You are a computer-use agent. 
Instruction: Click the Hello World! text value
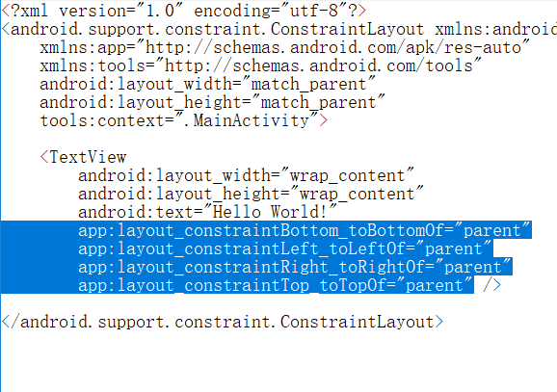tap(270, 212)
